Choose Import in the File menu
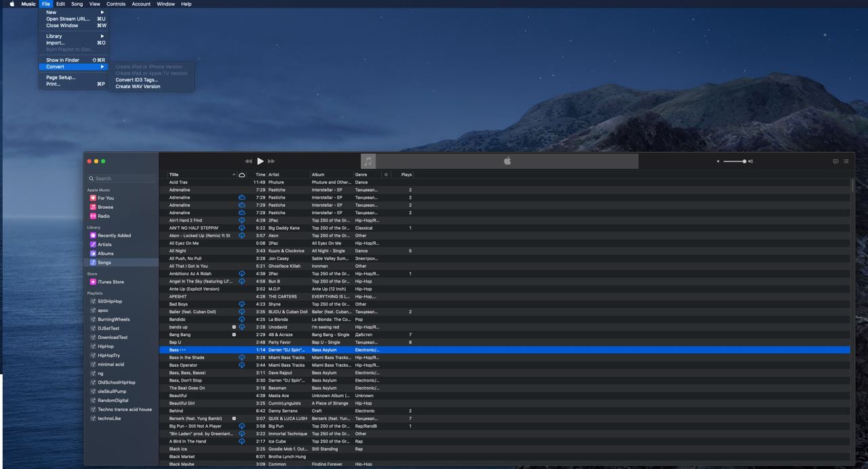The image size is (868, 469). point(75,43)
